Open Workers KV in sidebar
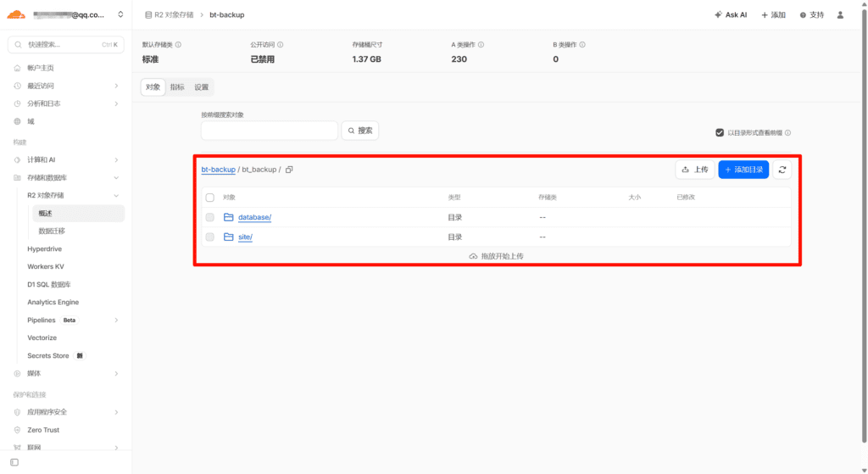Screen dimensions: 868x474 [46, 266]
